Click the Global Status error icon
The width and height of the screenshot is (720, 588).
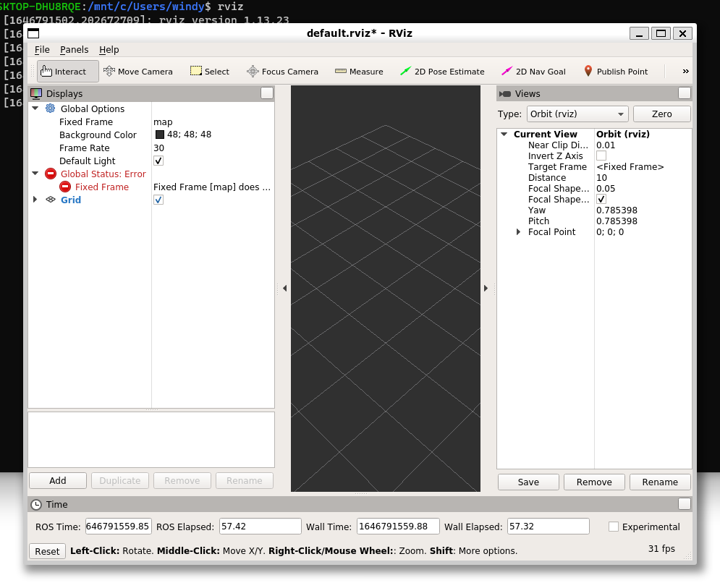51,174
